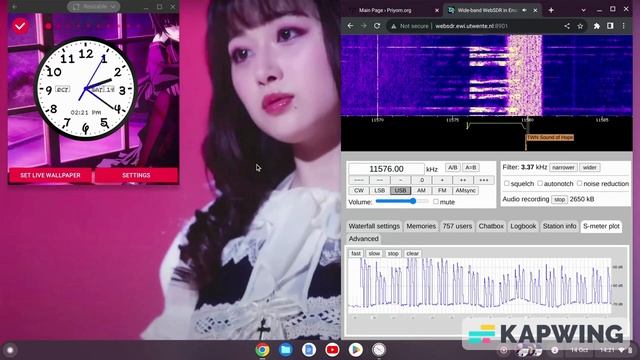Image resolution: width=640 pixels, height=360 pixels.
Task: Open Play Store shelf icon
Action: point(356,350)
